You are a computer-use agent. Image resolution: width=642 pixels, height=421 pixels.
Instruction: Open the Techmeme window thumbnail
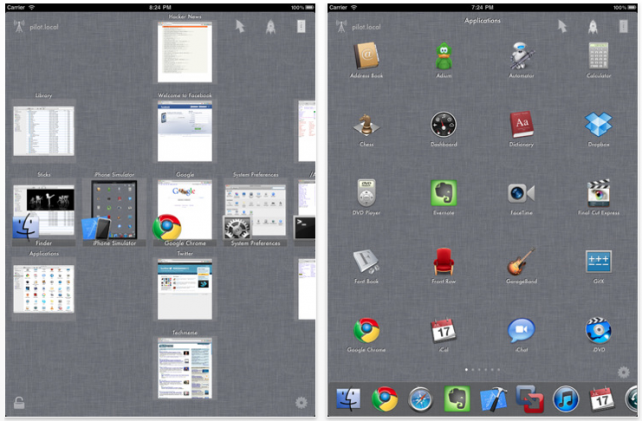(185, 368)
